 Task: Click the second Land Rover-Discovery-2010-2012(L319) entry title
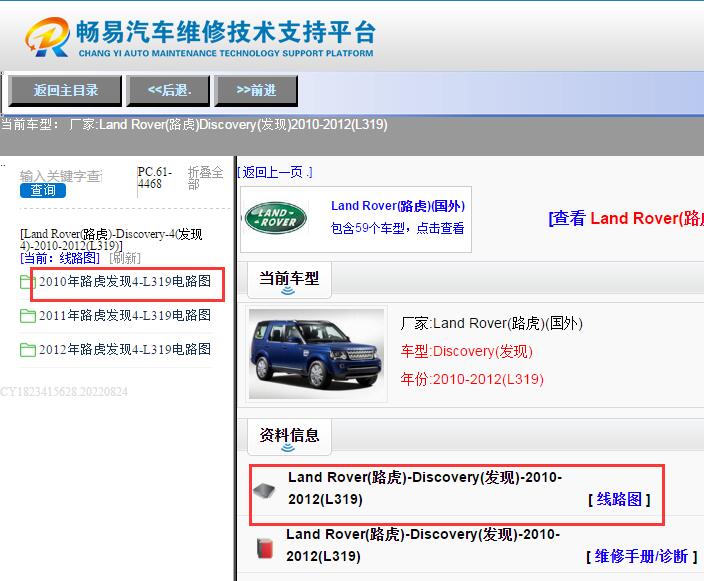point(423,545)
